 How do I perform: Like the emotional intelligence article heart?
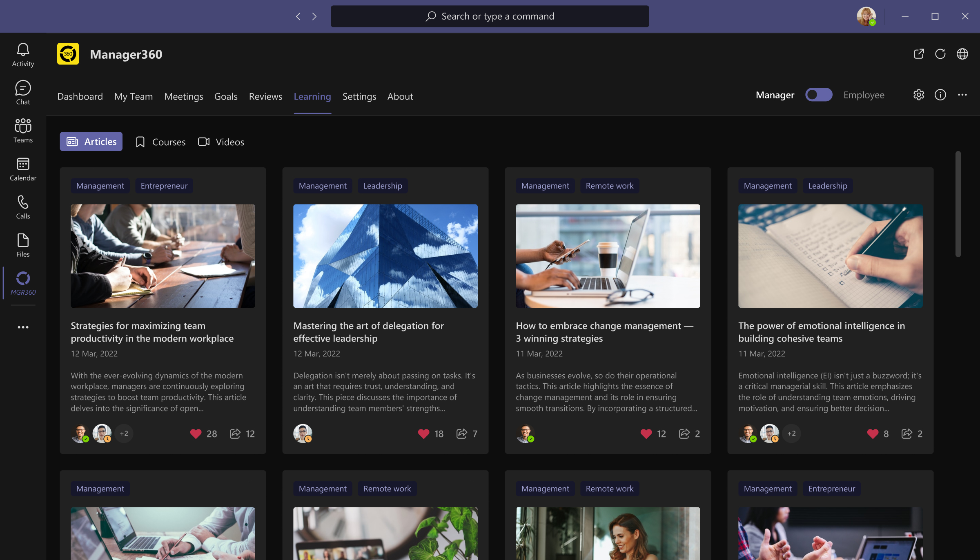(873, 433)
